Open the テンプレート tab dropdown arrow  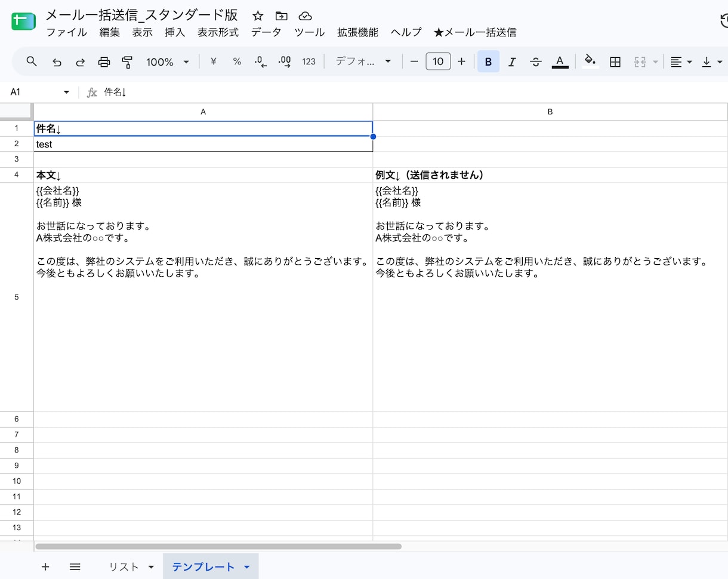[x=247, y=567]
